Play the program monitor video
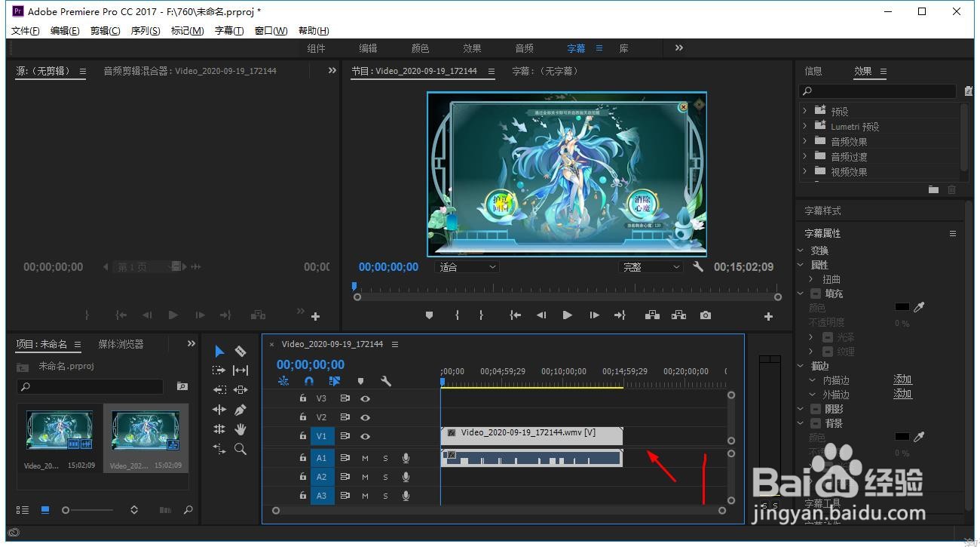This screenshot has height=547, width=980. click(567, 315)
